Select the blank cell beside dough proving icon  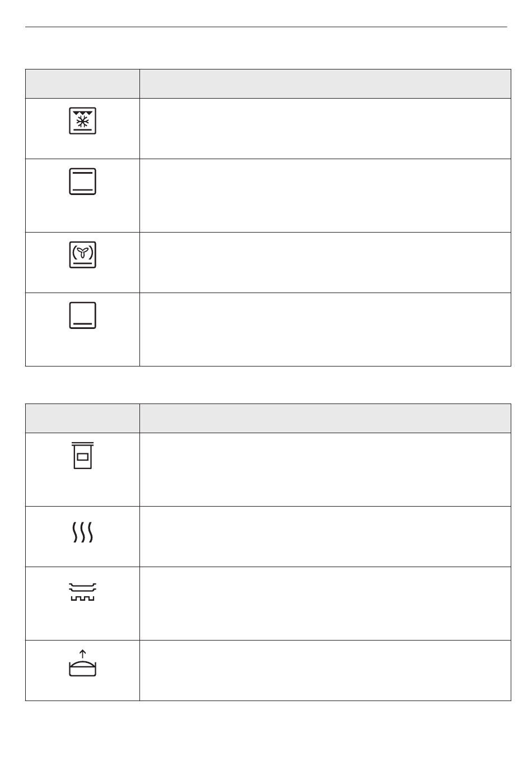[325, 671]
